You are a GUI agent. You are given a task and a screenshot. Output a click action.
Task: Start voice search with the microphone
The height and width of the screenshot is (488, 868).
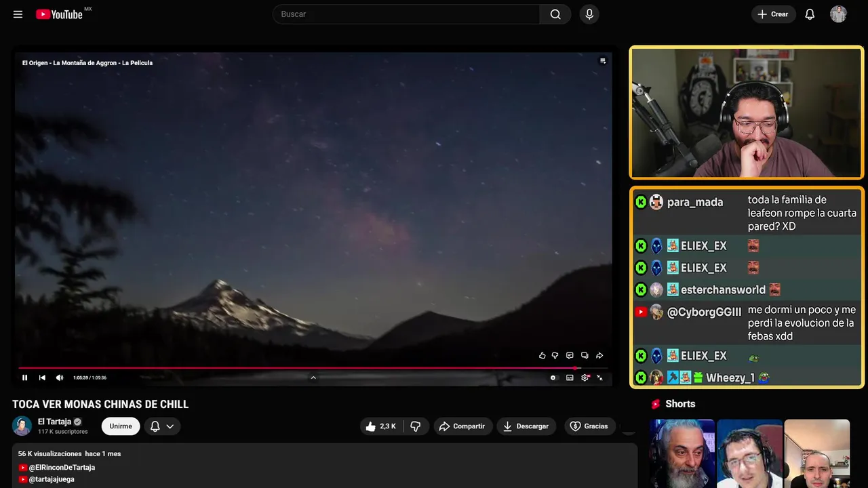click(589, 14)
